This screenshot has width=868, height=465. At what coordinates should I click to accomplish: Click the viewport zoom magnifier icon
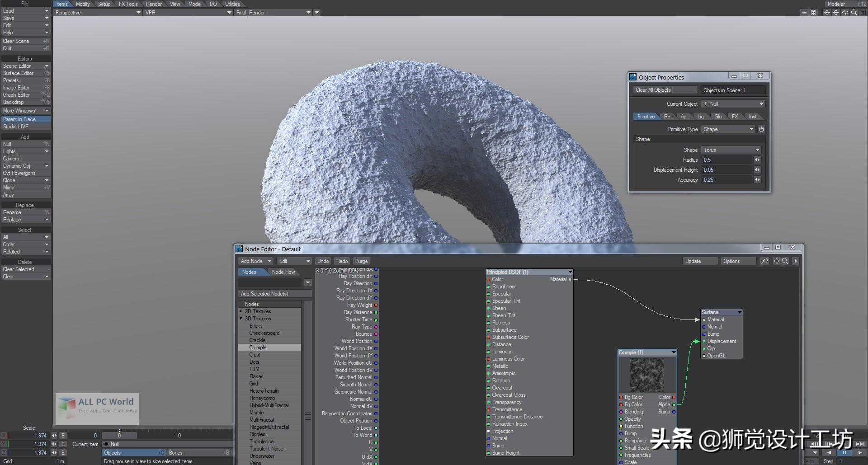click(854, 13)
